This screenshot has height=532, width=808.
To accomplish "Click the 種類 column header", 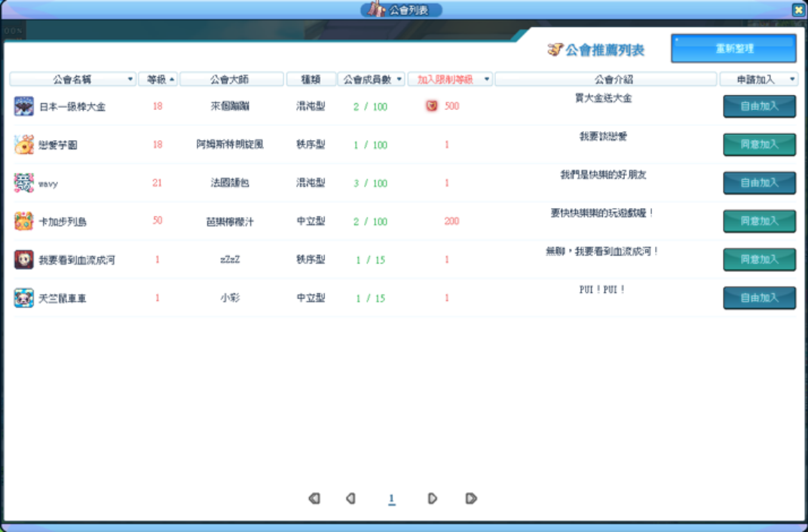I will (311, 79).
